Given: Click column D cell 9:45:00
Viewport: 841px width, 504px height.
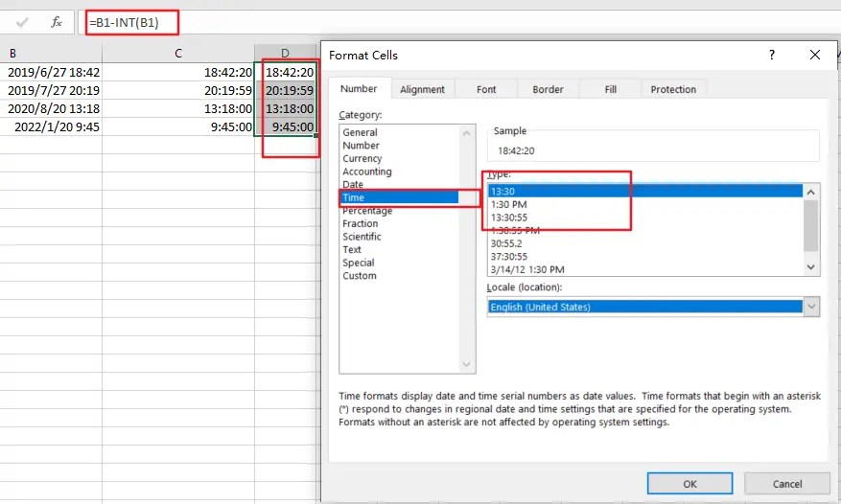Looking at the screenshot, I should [x=286, y=126].
